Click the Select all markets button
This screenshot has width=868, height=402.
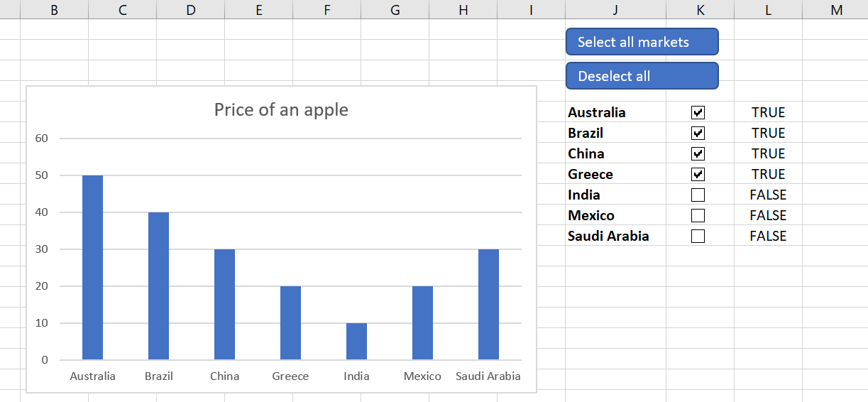(x=642, y=42)
